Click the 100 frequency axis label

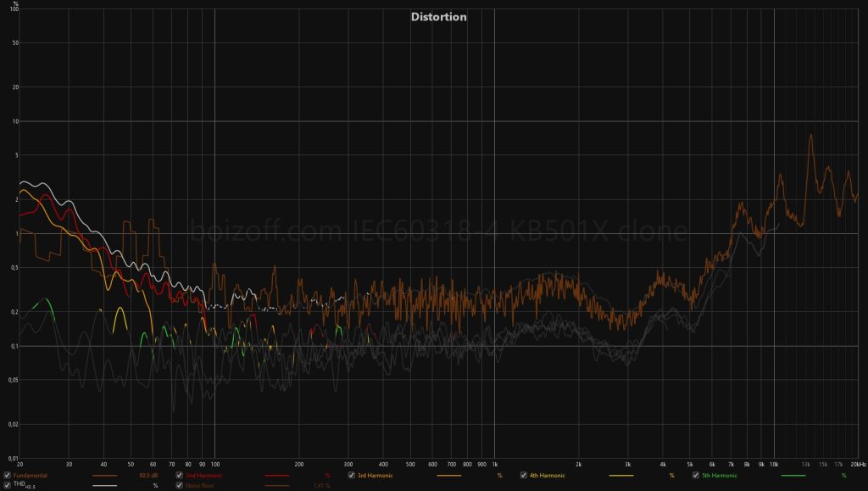tap(214, 465)
